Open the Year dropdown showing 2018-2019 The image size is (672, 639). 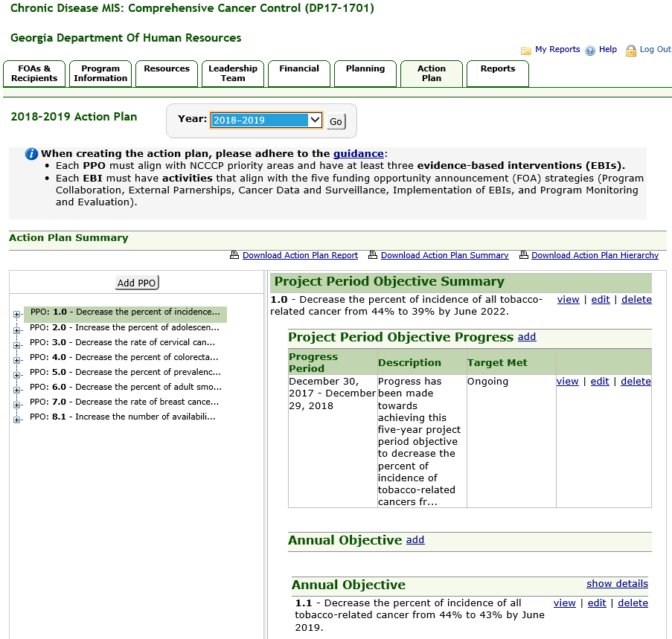pos(266,120)
